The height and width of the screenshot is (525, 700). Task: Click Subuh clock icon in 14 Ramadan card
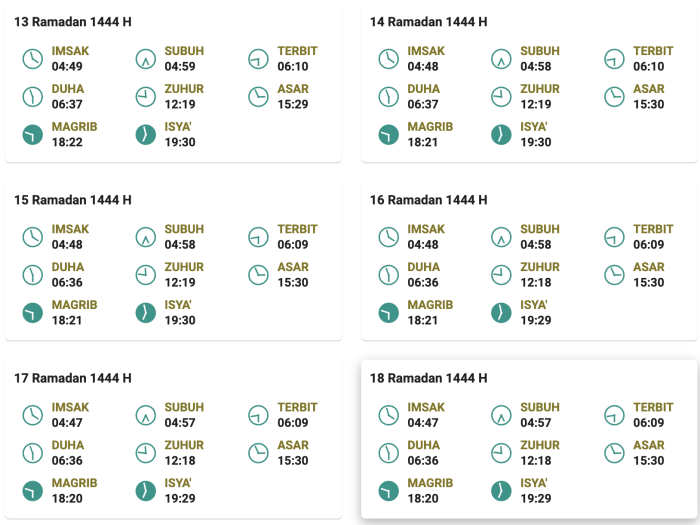(501, 59)
